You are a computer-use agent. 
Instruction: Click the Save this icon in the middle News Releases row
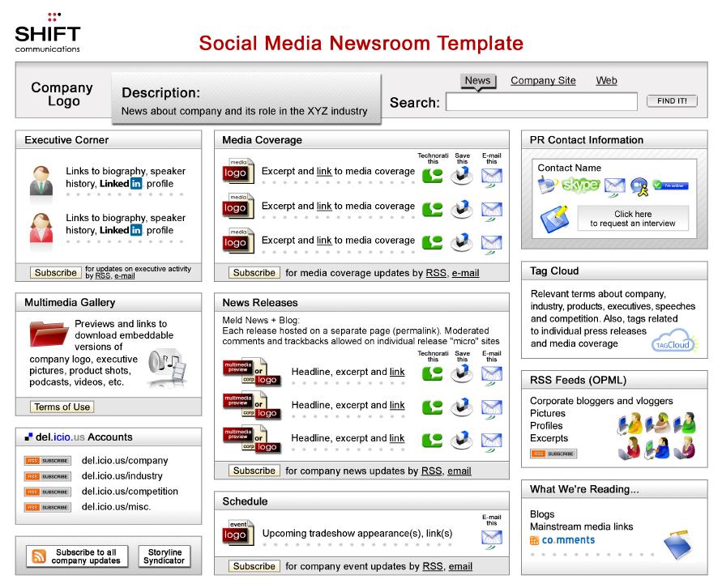pos(462,407)
